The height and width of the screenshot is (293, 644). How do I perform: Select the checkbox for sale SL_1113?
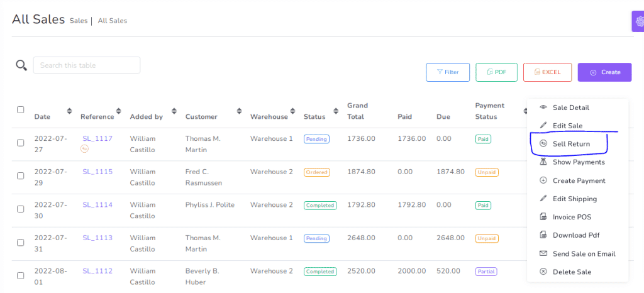20,242
